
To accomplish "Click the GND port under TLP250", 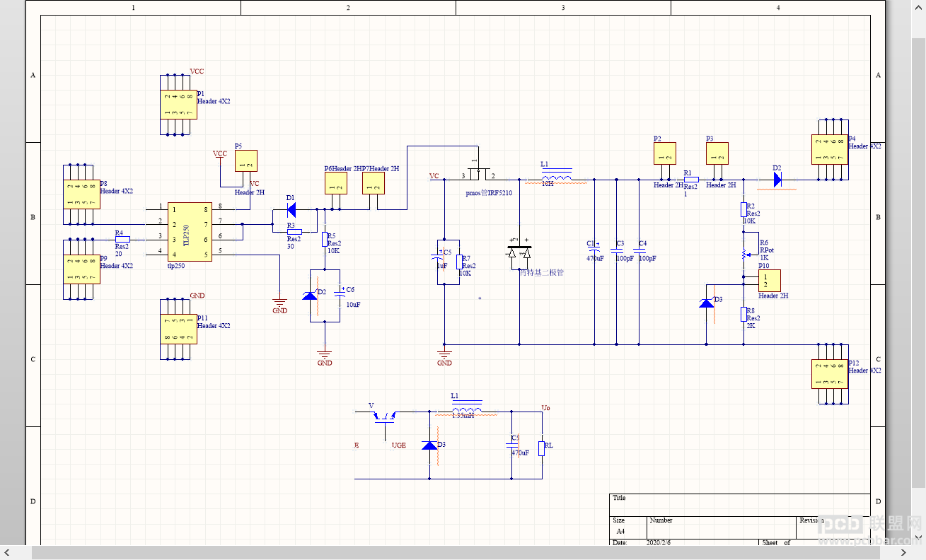I will [x=280, y=306].
